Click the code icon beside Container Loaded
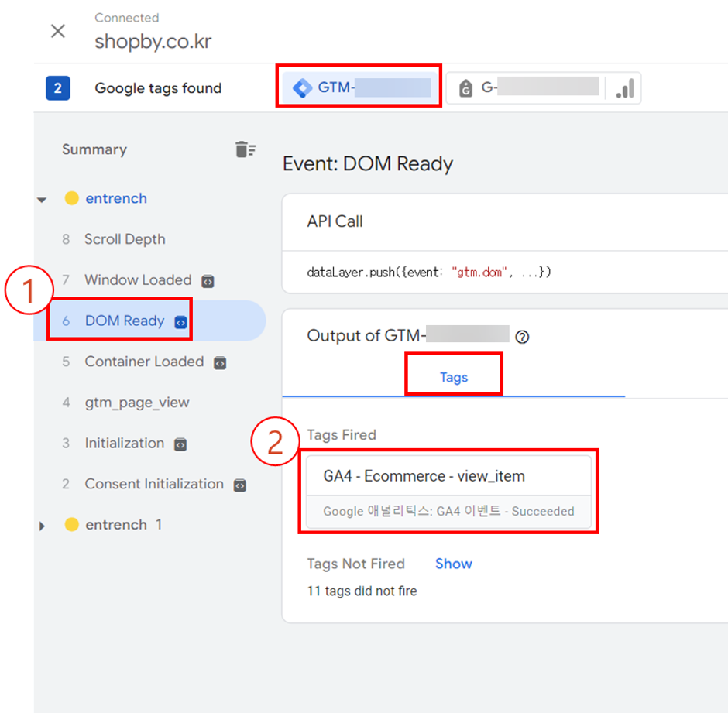Image resolution: width=728 pixels, height=713 pixels. pos(220,362)
